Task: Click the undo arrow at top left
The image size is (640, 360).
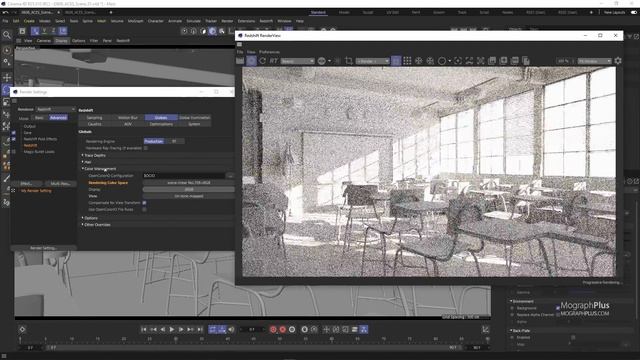Action: pyautogui.click(x=5, y=12)
